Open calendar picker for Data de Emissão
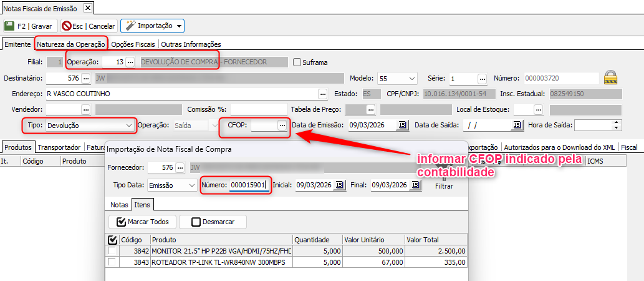The height and width of the screenshot is (281, 644). point(402,125)
